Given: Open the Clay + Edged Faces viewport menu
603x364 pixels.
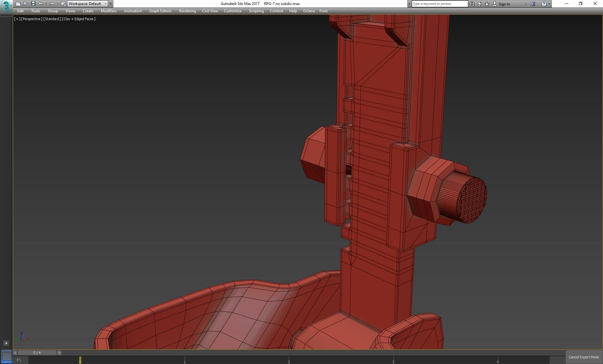Looking at the screenshot, I should point(79,19).
